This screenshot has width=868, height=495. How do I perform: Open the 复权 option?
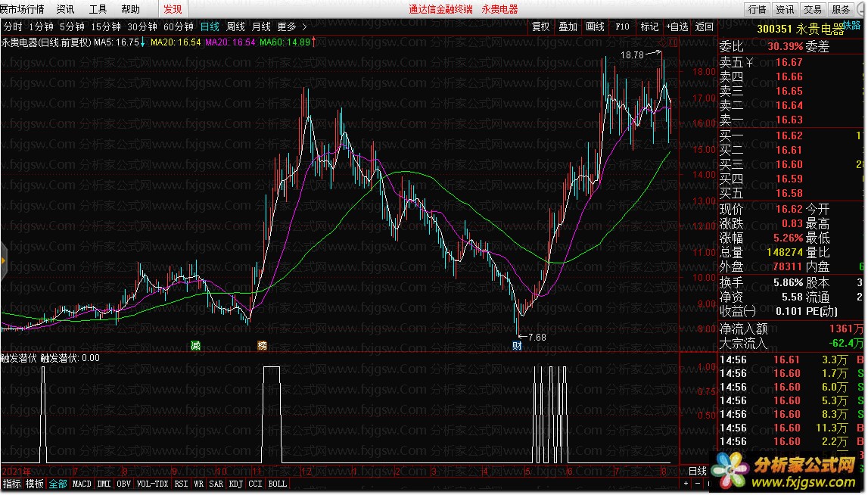pyautogui.click(x=540, y=26)
